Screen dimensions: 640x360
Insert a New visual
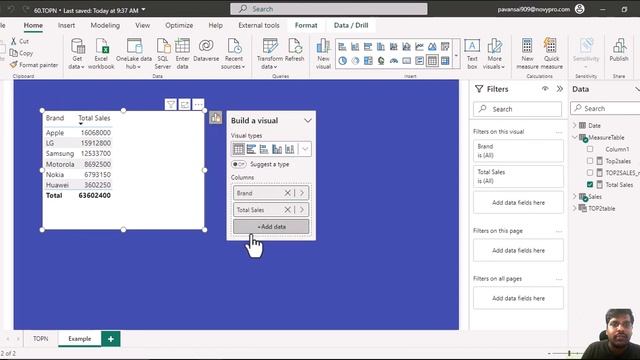323,53
